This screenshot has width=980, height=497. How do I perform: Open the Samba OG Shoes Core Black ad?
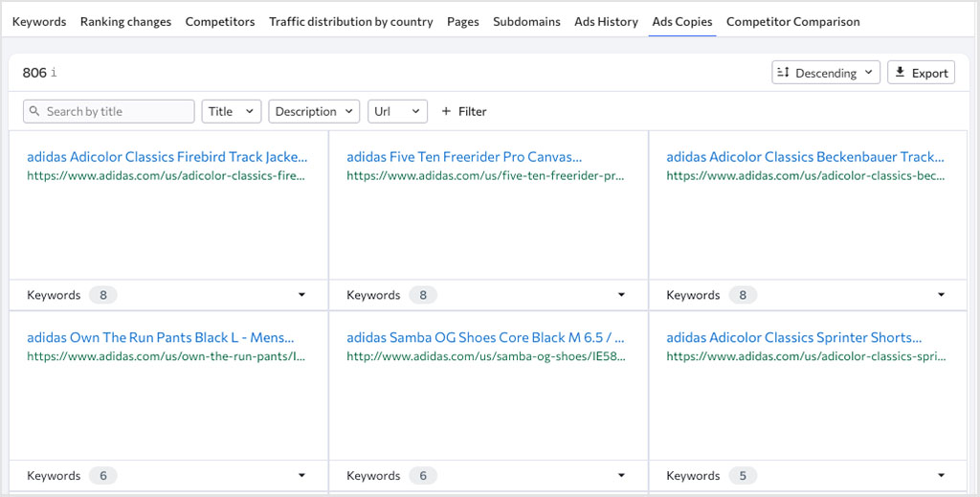point(485,338)
